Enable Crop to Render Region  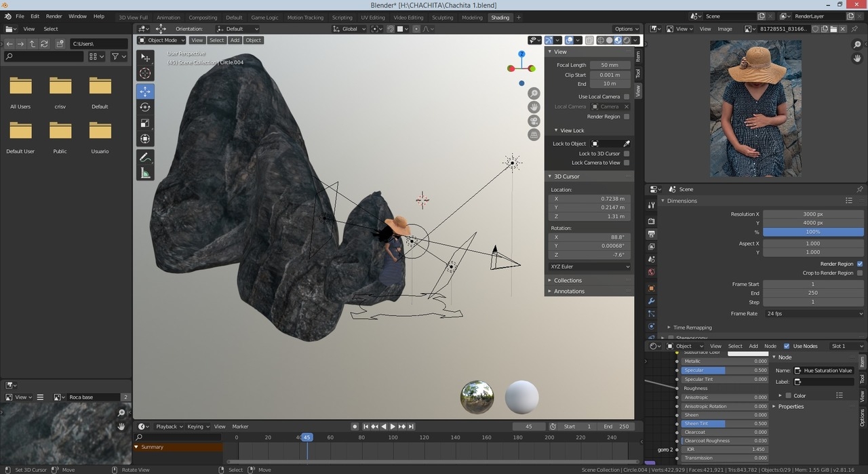click(860, 273)
